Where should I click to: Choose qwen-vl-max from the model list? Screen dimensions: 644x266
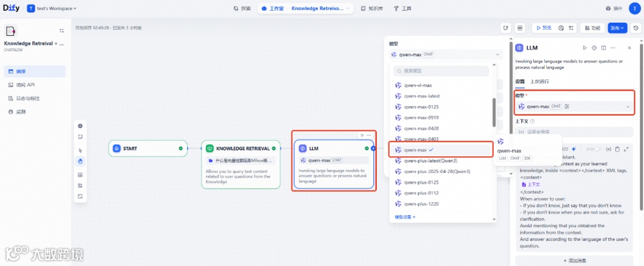coord(441,85)
